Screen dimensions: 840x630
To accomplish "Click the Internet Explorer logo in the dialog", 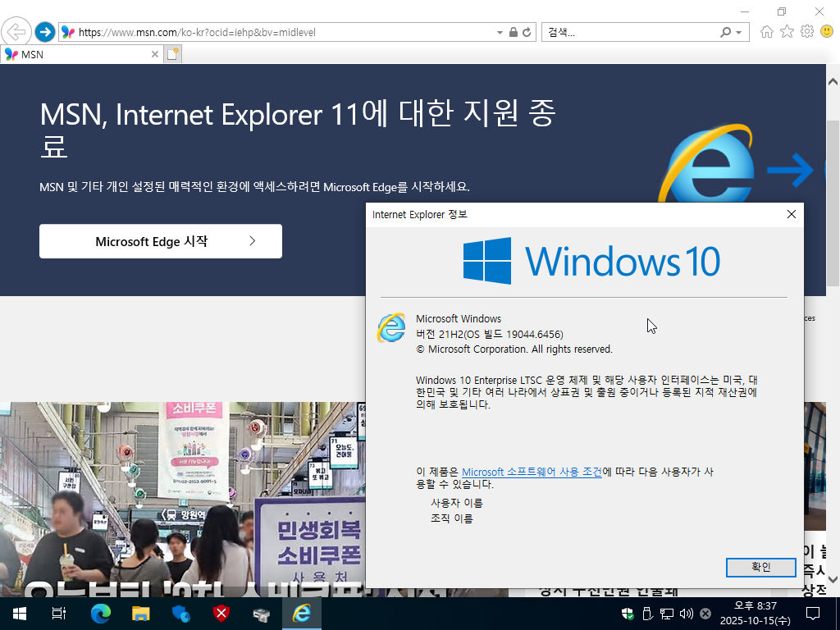I will pyautogui.click(x=391, y=327).
